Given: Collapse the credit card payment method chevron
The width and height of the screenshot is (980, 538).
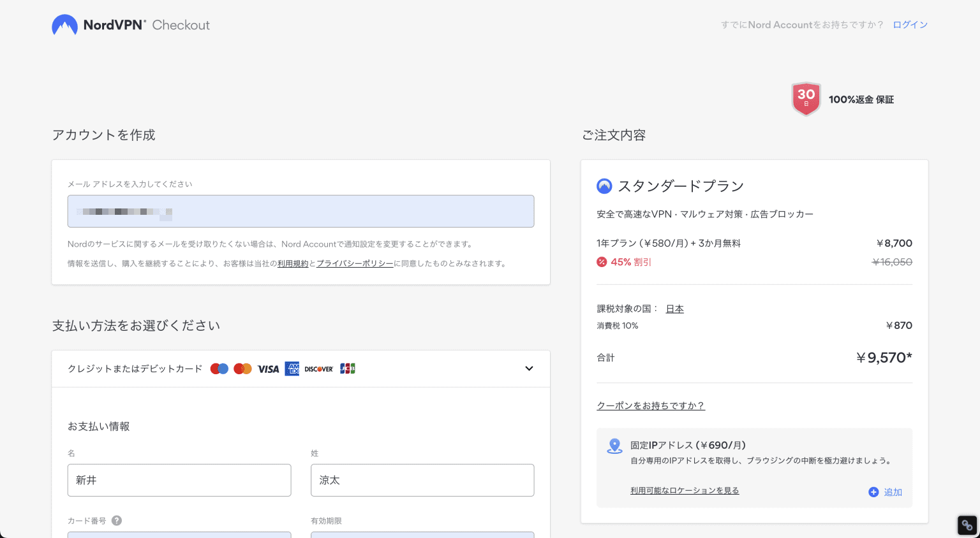Looking at the screenshot, I should (529, 368).
